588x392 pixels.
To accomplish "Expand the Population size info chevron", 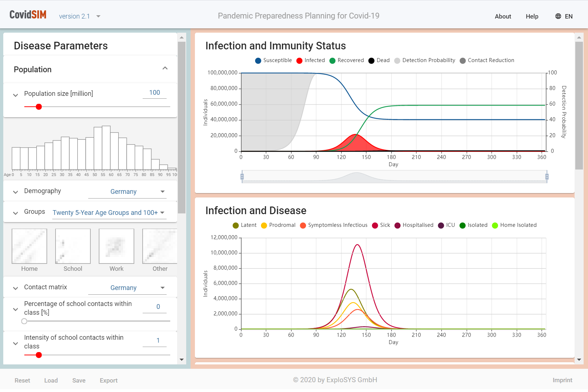I will click(16, 95).
